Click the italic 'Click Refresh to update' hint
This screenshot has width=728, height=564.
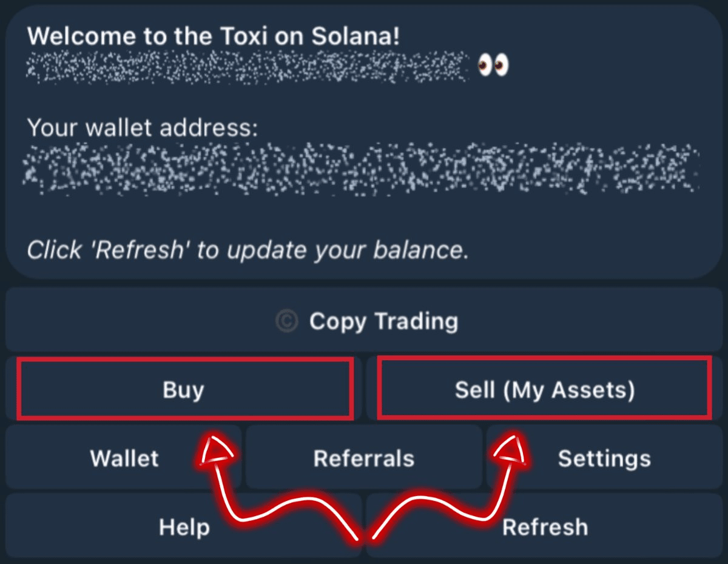click(x=248, y=250)
